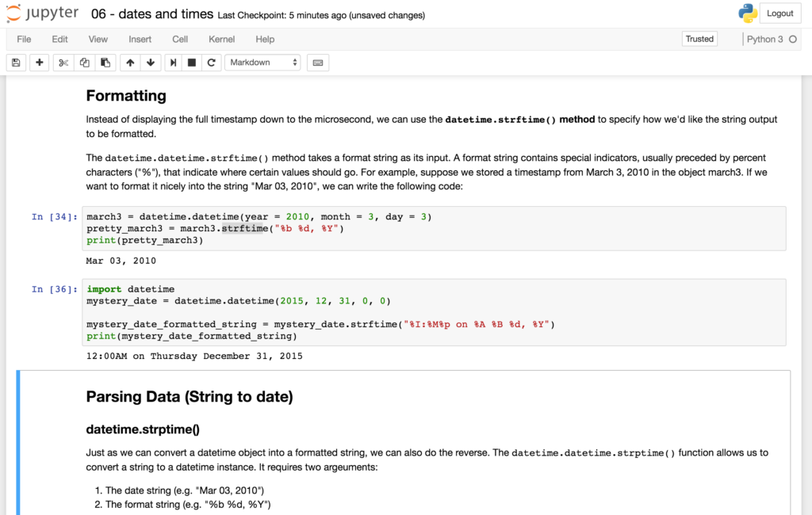Run cell and select below icon
The height and width of the screenshot is (515, 812).
pyautogui.click(x=173, y=63)
